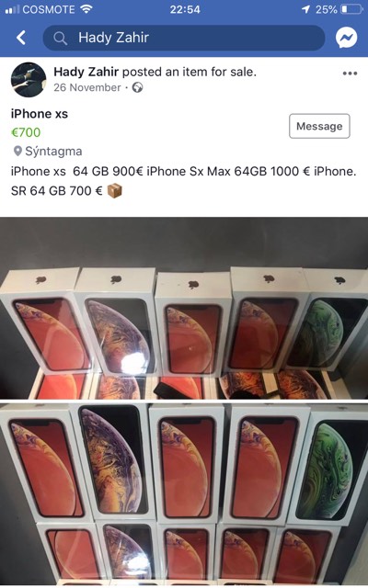Open Messenger from the top bar icon
Screen dimensions: 368x588
[346, 38]
